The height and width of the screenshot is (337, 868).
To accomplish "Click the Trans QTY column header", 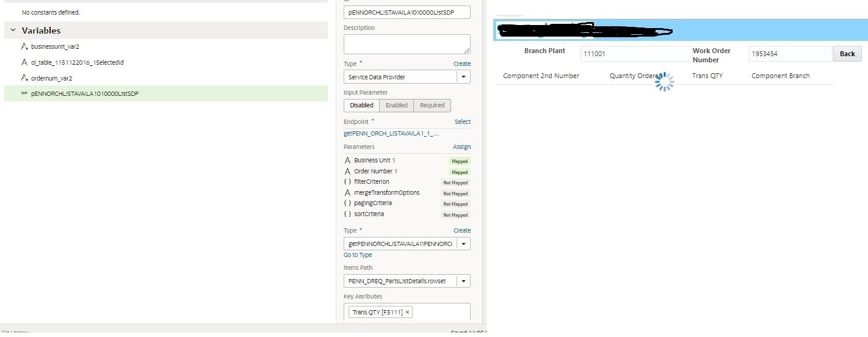I will (707, 76).
